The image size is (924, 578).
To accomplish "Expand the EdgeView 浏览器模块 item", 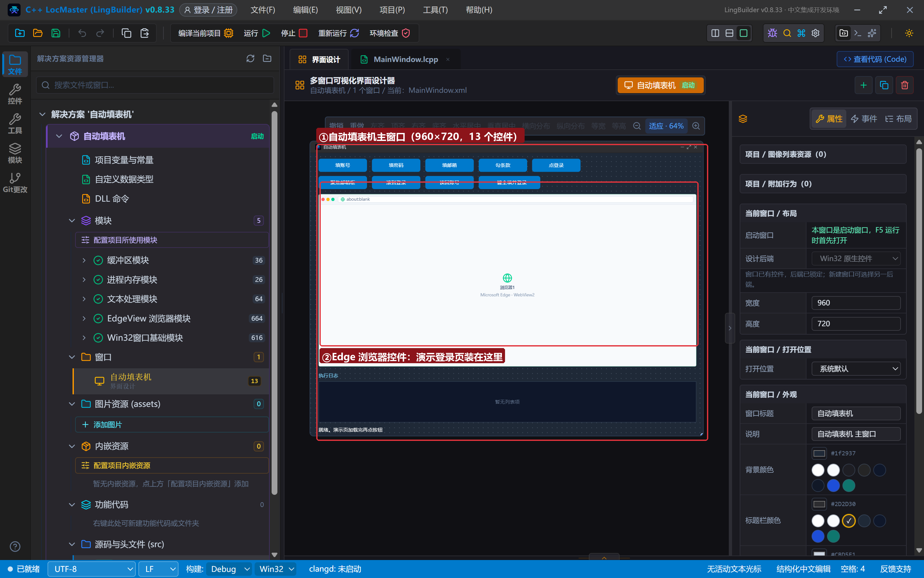I will [84, 319].
